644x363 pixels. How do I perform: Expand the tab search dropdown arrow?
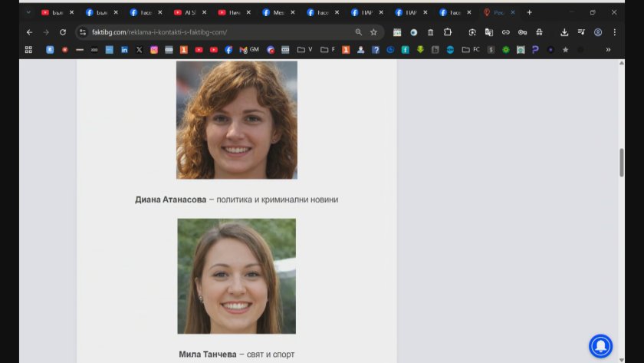point(28,12)
